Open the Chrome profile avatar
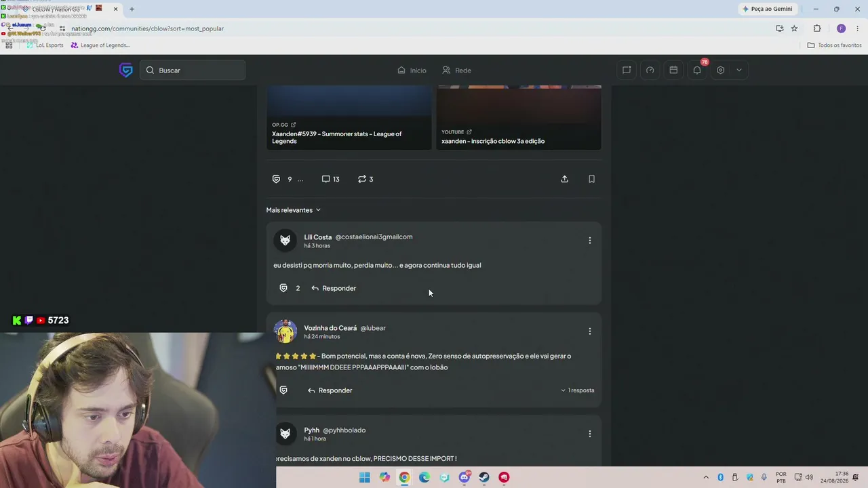 coord(841,28)
